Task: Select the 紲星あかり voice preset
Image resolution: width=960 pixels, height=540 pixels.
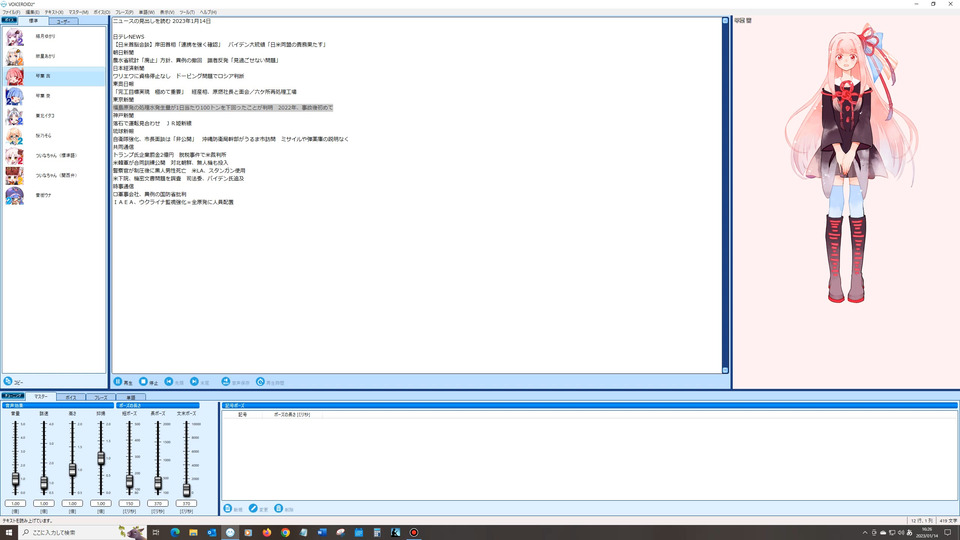Action: (x=54, y=56)
